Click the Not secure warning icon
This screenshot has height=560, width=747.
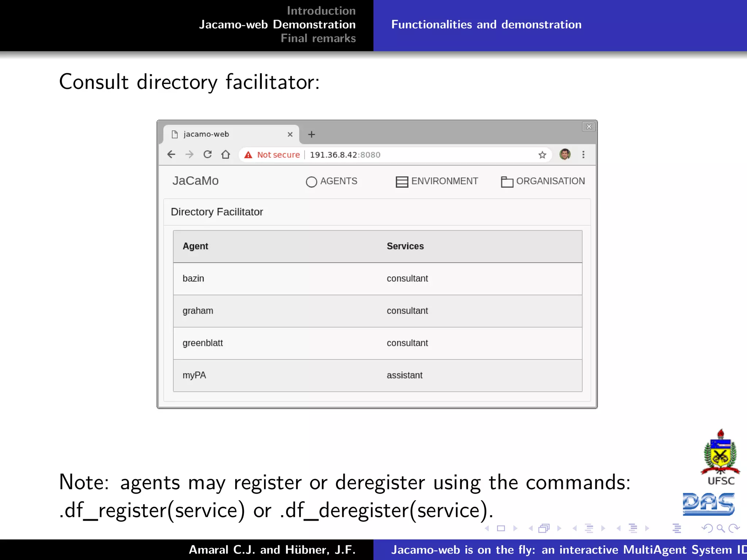(x=248, y=155)
